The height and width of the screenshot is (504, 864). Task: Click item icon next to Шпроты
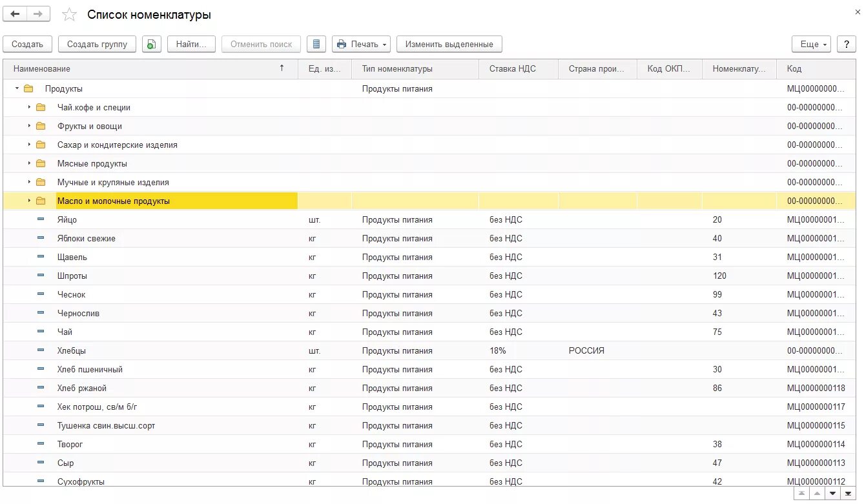(41, 276)
